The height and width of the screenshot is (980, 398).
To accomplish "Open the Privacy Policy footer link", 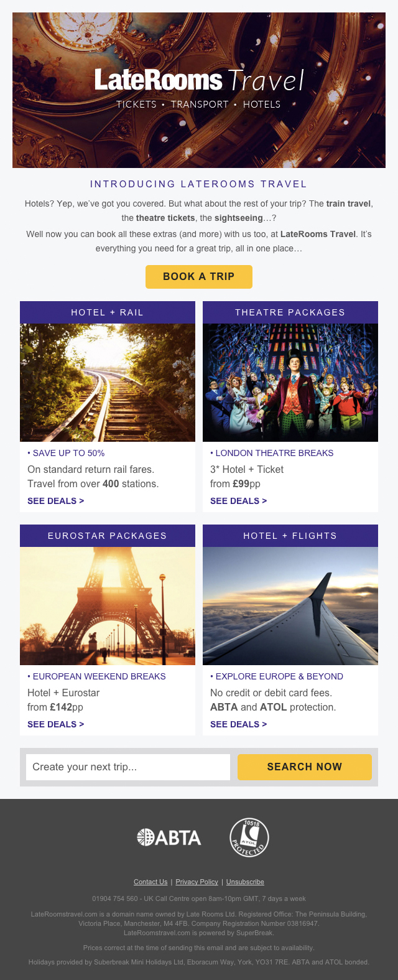I will pos(197,882).
